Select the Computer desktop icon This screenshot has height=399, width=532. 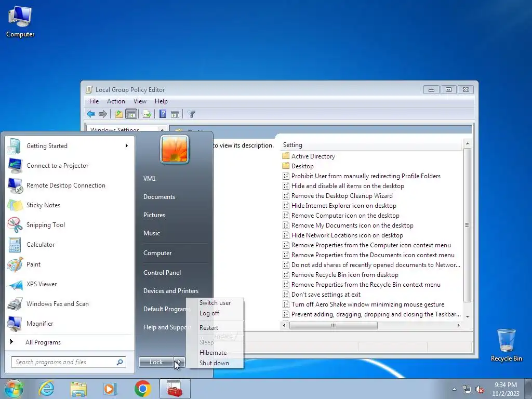(20, 22)
